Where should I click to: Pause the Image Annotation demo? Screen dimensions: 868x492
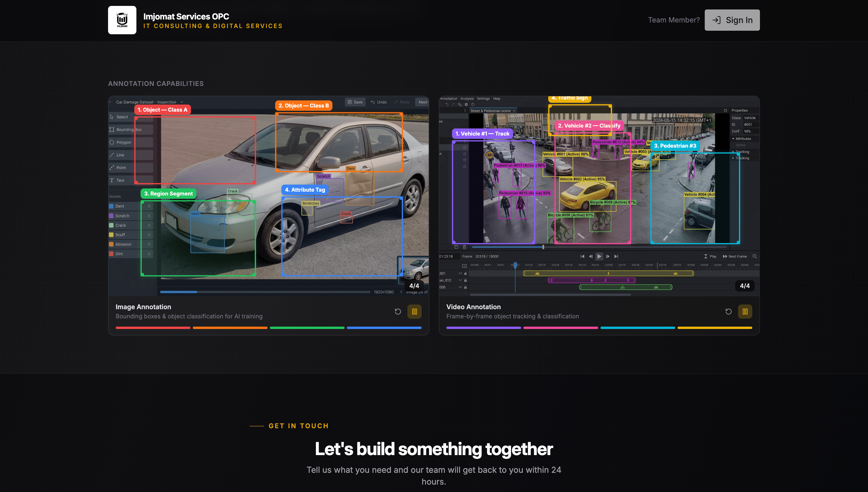click(415, 312)
